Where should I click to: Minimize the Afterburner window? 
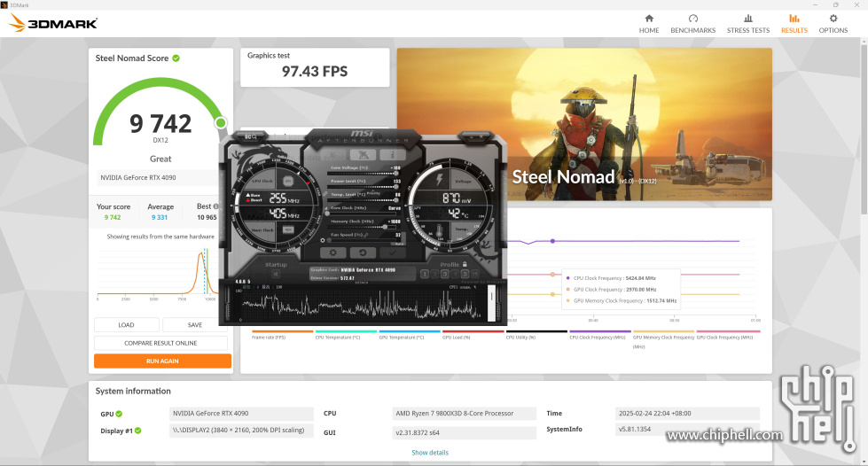pos(472,136)
